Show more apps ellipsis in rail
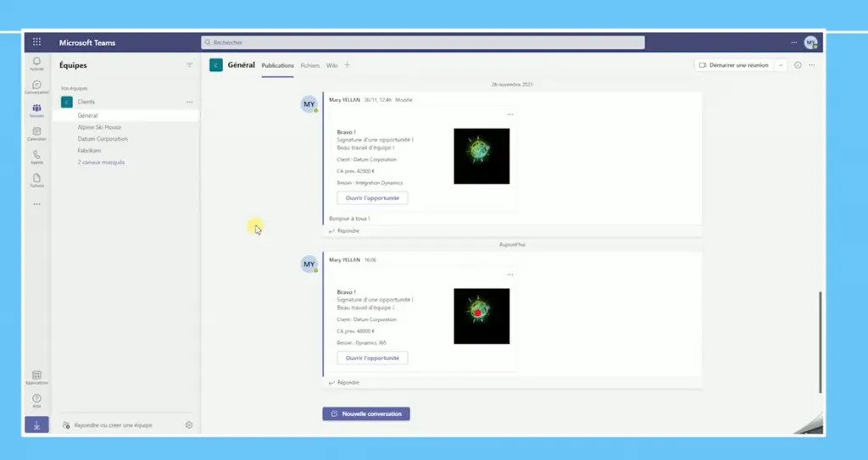The height and width of the screenshot is (460, 868). tap(36, 204)
